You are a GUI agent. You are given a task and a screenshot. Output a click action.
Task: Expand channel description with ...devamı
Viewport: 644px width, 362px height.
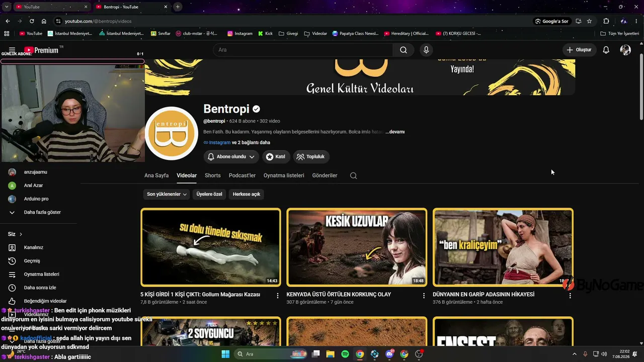[x=395, y=132]
